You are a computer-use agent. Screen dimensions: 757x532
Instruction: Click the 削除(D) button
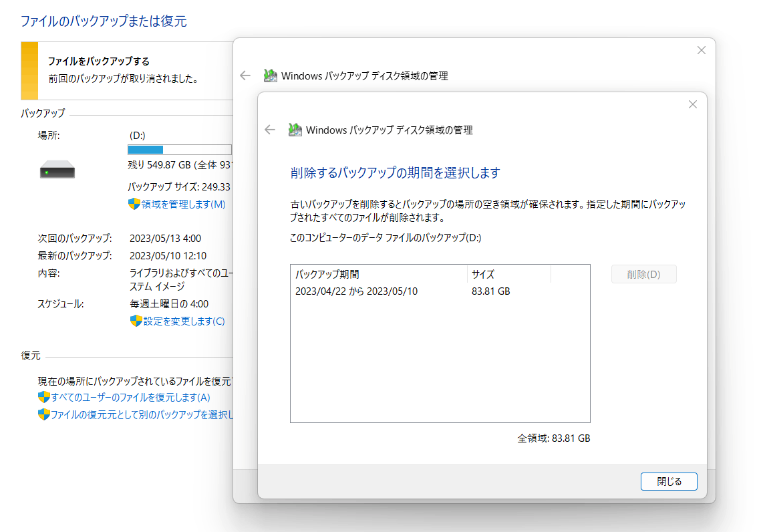coord(643,274)
